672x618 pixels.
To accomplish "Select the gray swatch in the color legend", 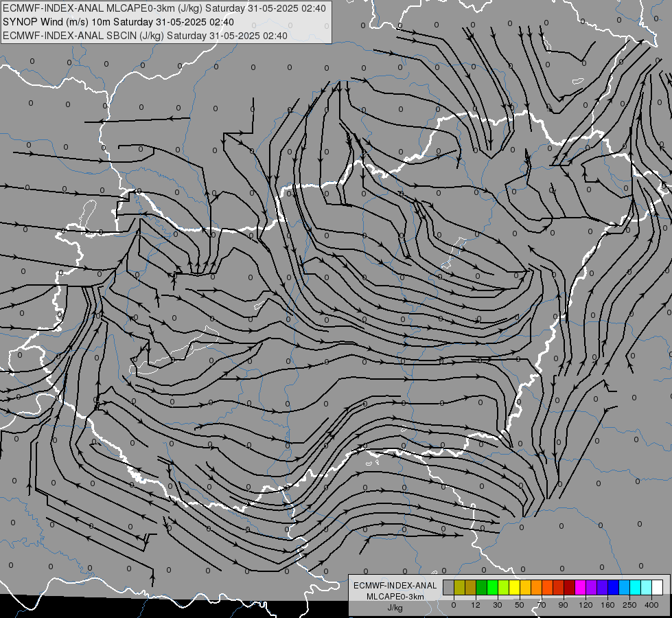I will [449, 587].
